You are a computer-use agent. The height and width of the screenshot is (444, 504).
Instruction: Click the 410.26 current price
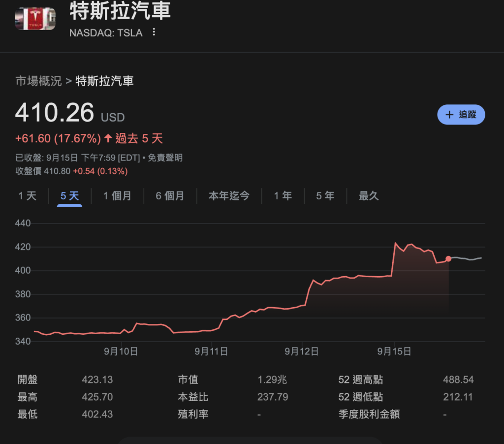point(54,113)
